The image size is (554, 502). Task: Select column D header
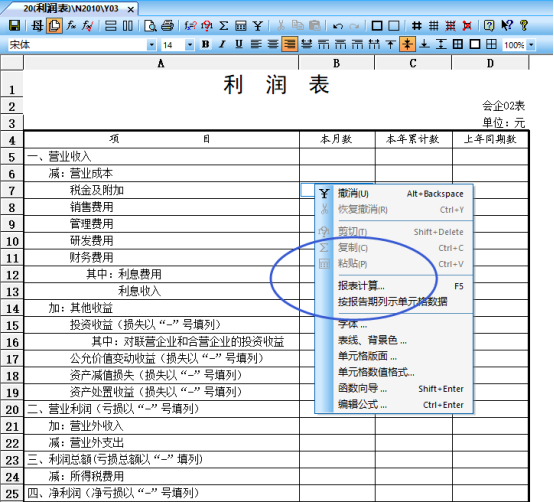pyautogui.click(x=490, y=63)
